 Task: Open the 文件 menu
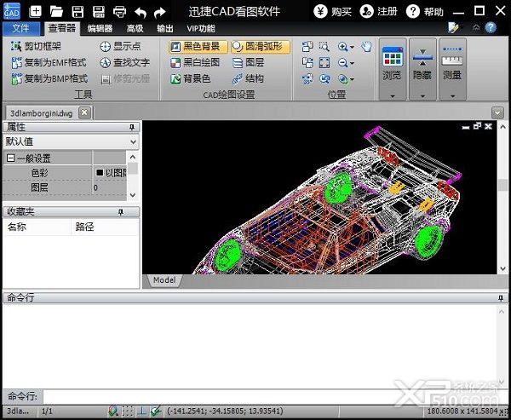[x=20, y=29]
